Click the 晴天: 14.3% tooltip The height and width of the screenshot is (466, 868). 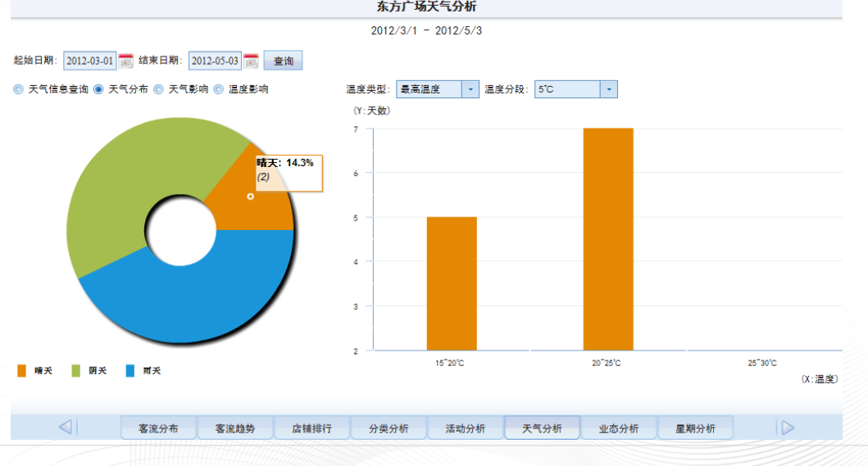289,174
